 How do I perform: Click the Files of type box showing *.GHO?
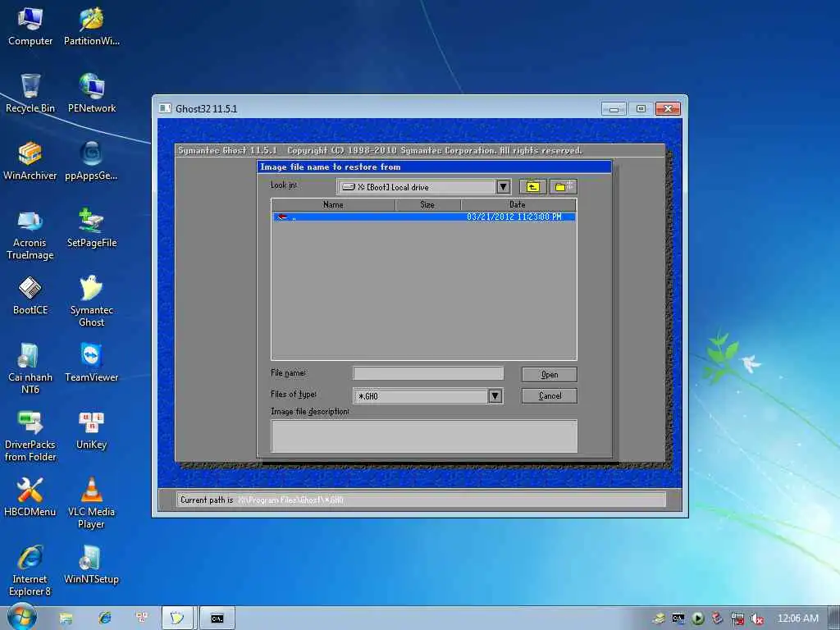tap(421, 396)
